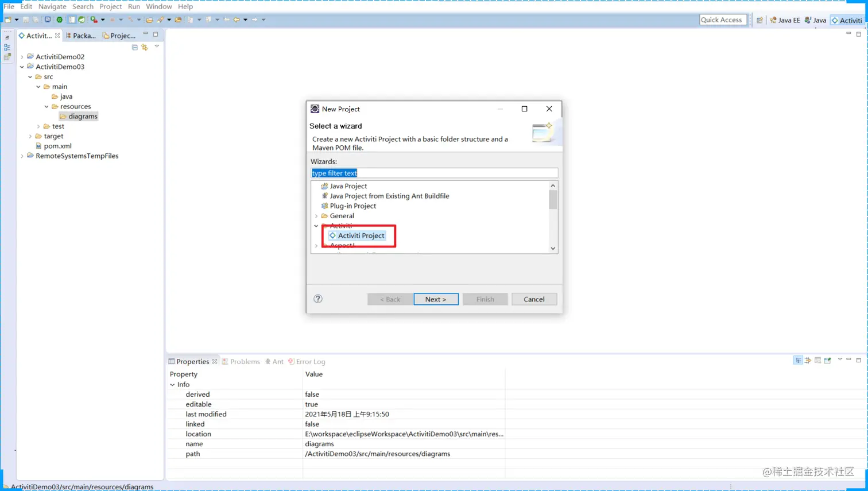
Task: Click the Open Type folder toolbar icon
Action: pos(150,20)
